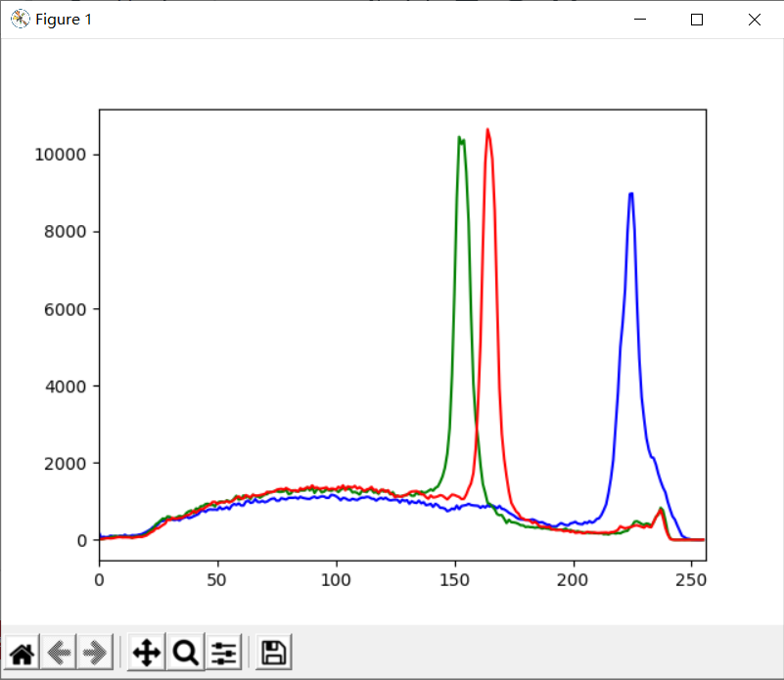Minimize the Figure 1 window

pyautogui.click(x=640, y=20)
